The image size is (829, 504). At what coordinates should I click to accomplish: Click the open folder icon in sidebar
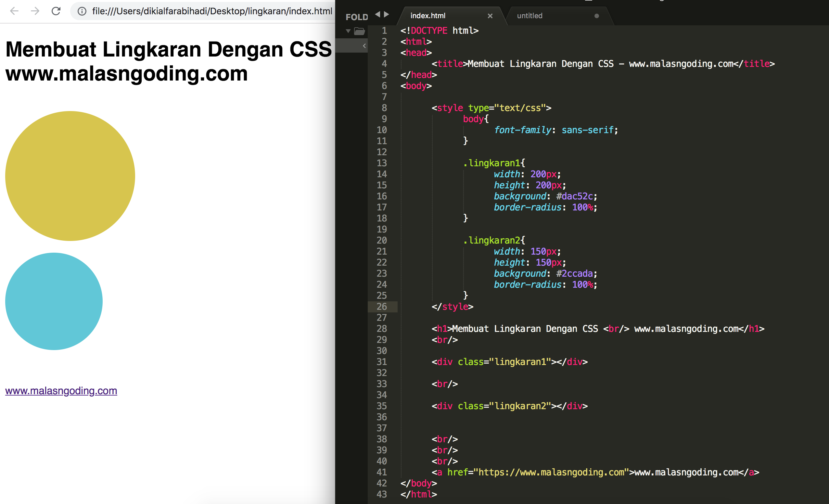click(x=359, y=31)
